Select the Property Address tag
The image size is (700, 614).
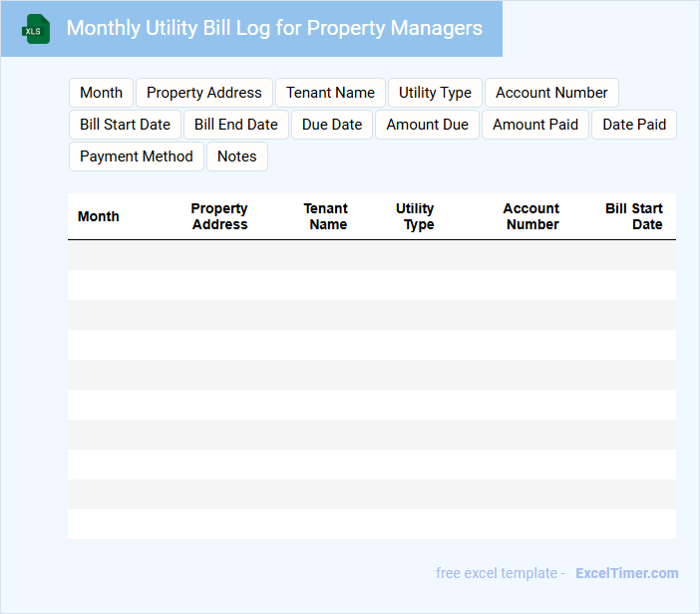[203, 93]
